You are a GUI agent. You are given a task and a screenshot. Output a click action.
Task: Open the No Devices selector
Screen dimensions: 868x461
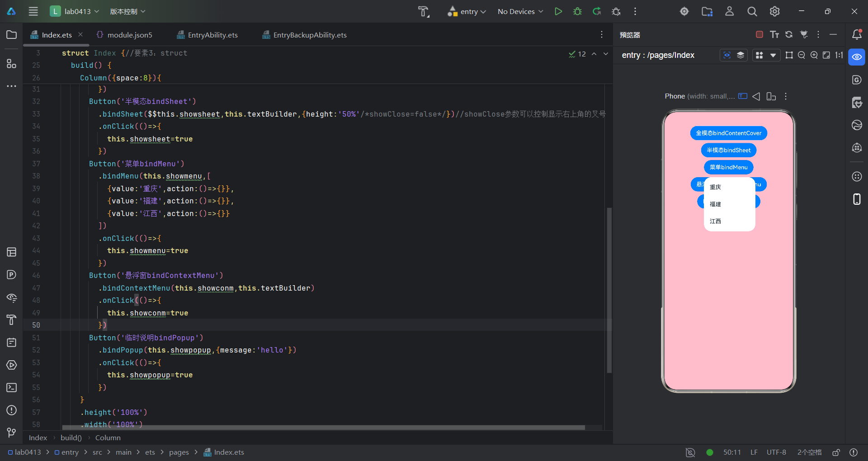tap(520, 11)
